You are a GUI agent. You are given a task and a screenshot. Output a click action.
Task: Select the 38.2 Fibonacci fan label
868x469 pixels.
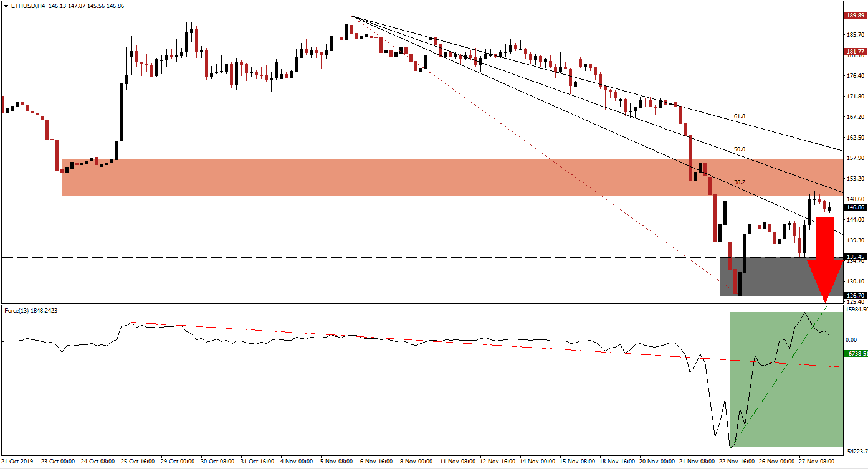[739, 182]
